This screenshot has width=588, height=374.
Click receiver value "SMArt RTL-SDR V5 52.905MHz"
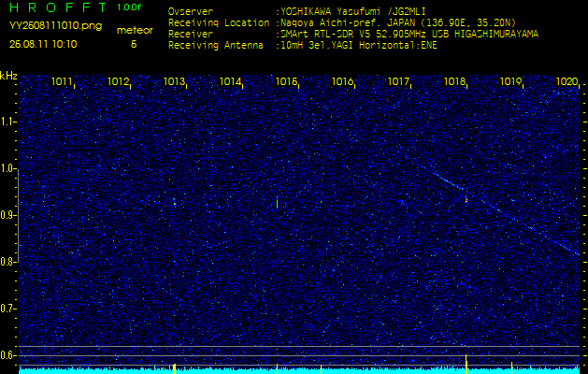(354, 35)
